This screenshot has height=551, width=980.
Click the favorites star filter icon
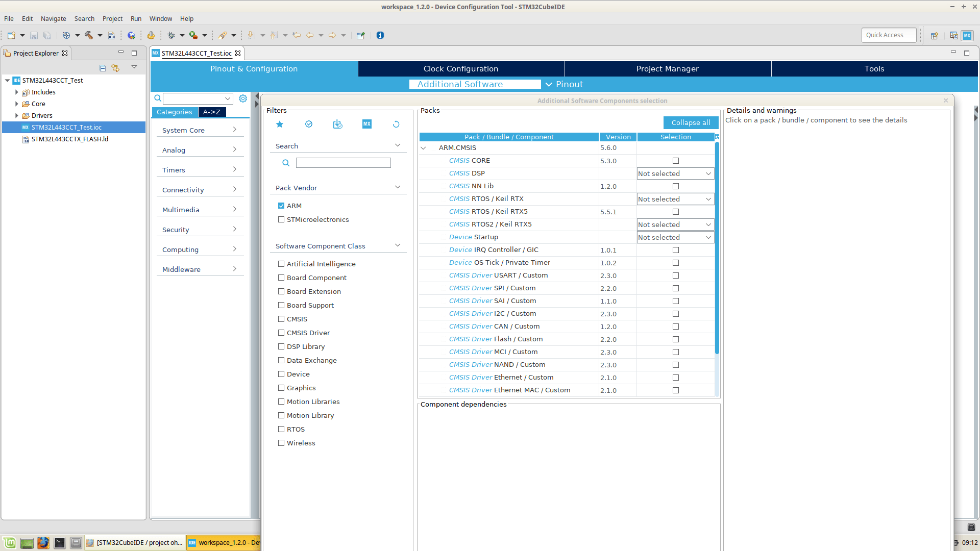[280, 124]
